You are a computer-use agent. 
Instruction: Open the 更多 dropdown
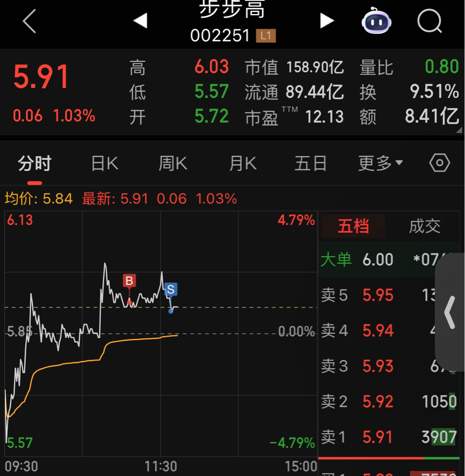point(380,163)
